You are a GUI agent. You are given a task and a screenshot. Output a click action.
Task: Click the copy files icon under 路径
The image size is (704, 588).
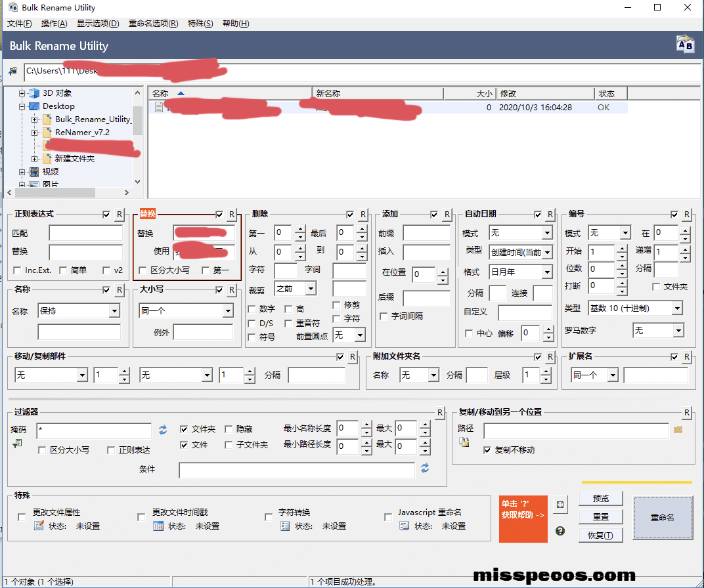coord(464,442)
